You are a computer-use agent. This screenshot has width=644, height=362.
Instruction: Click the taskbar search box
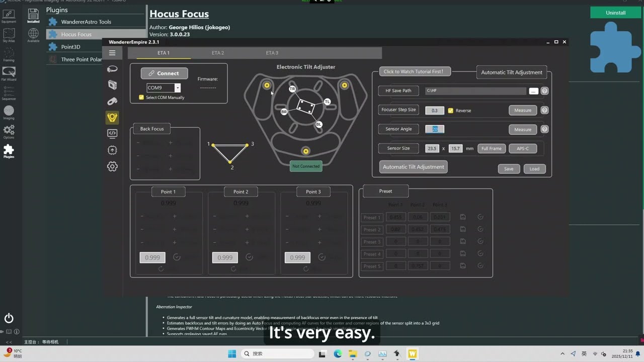[278, 353]
